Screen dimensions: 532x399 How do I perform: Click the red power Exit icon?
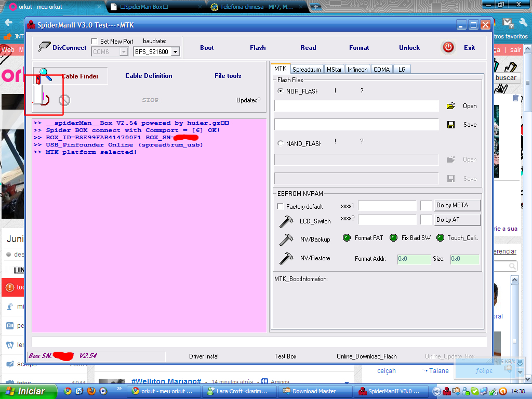point(448,47)
